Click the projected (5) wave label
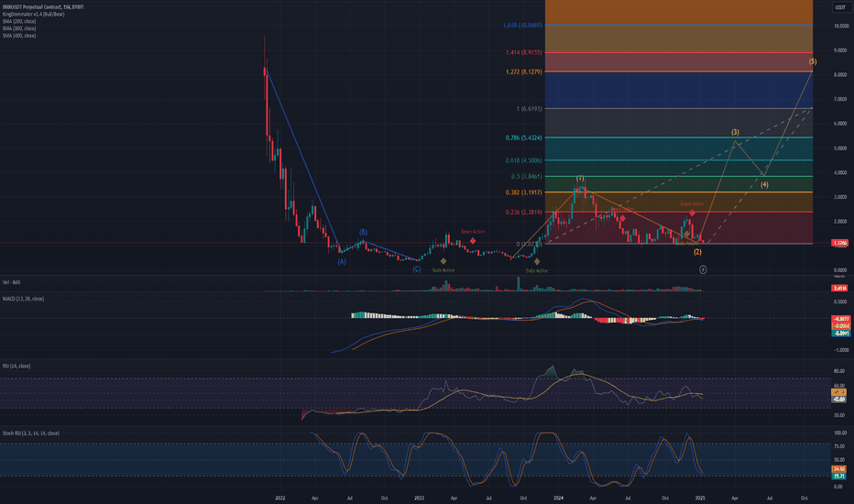The image size is (854, 504). click(x=813, y=61)
